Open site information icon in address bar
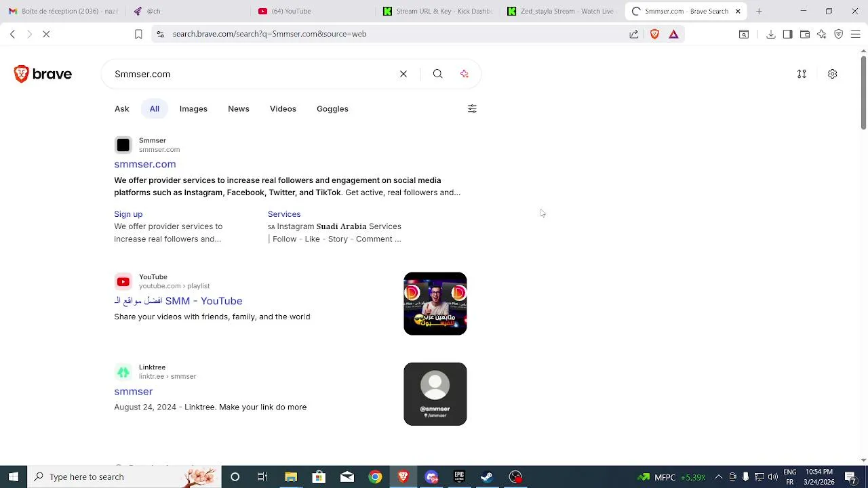The width and height of the screenshot is (868, 488). pos(159,34)
